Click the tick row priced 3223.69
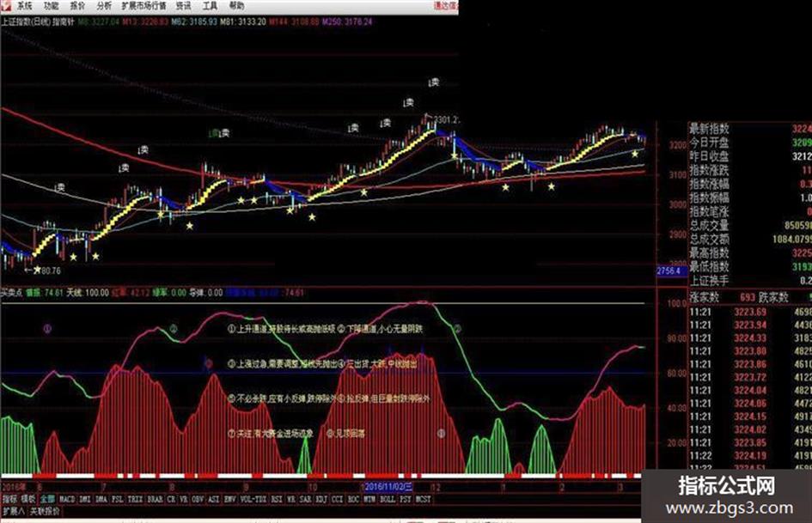Image resolution: width=812 pixels, height=523 pixels. coord(750,312)
